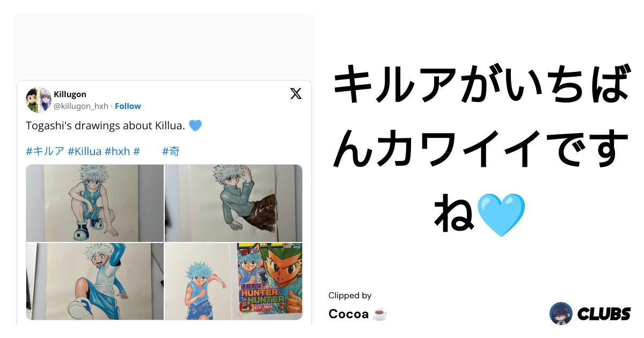Open the kicking Killua drawing thumbnail
The width and height of the screenshot is (644, 338).
[x=95, y=282]
